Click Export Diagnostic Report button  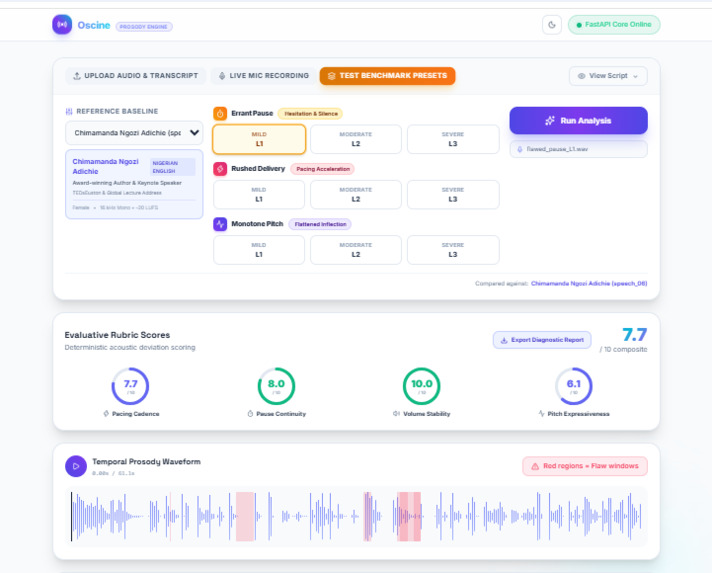coord(542,340)
